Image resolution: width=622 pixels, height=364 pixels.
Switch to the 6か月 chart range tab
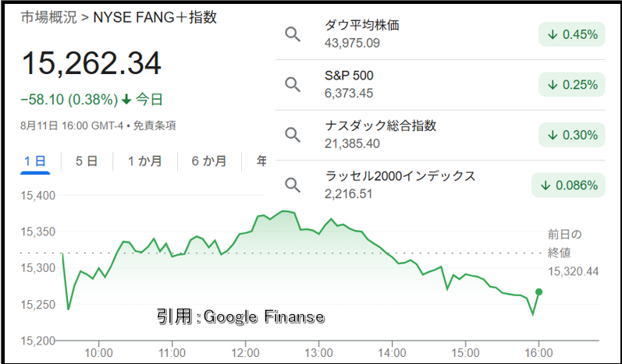[x=209, y=161]
